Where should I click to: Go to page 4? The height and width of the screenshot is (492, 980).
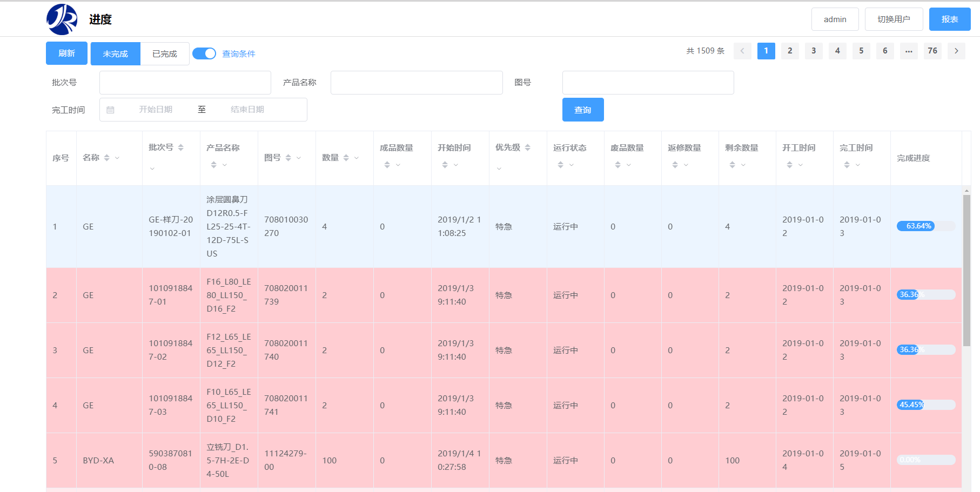tap(837, 51)
